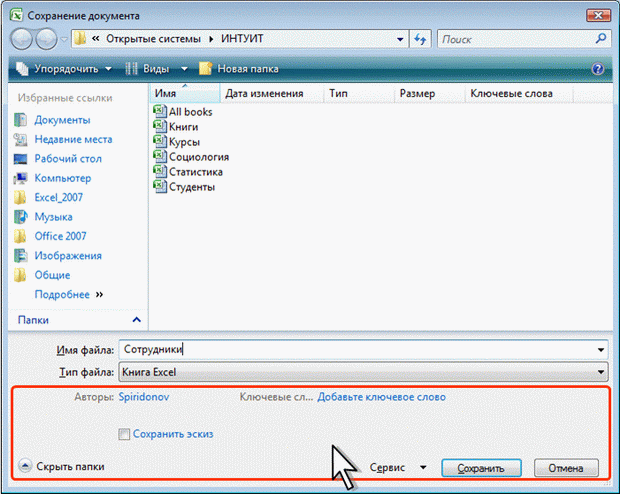Select the Статистика file icon
This screenshot has width=620, height=494.
159,172
